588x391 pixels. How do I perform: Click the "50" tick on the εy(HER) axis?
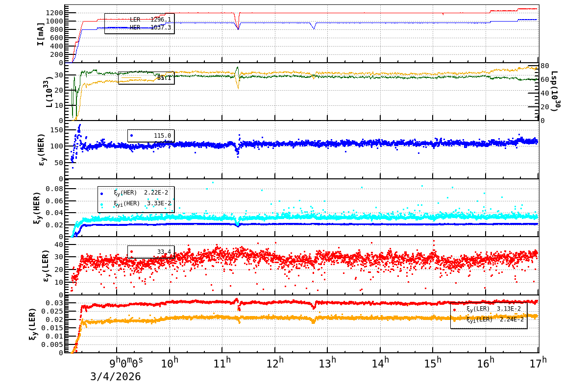(59, 162)
